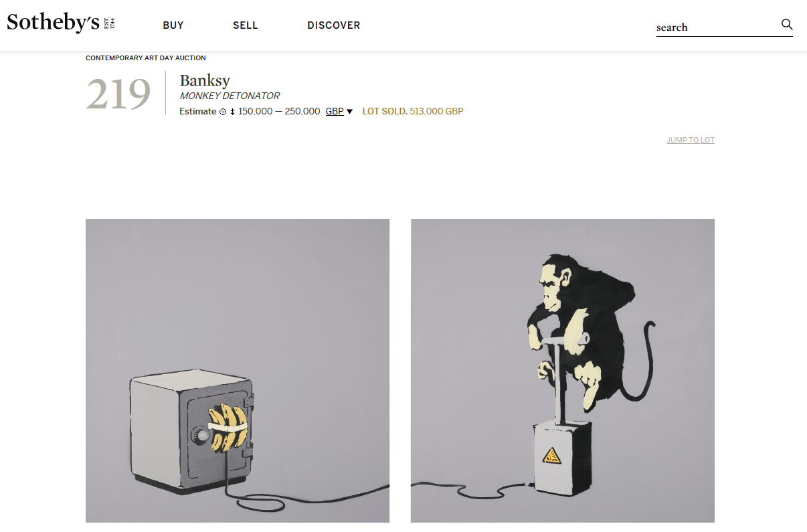Open the monkey on detonator artwork image
The width and height of the screenshot is (807, 532).
[563, 371]
